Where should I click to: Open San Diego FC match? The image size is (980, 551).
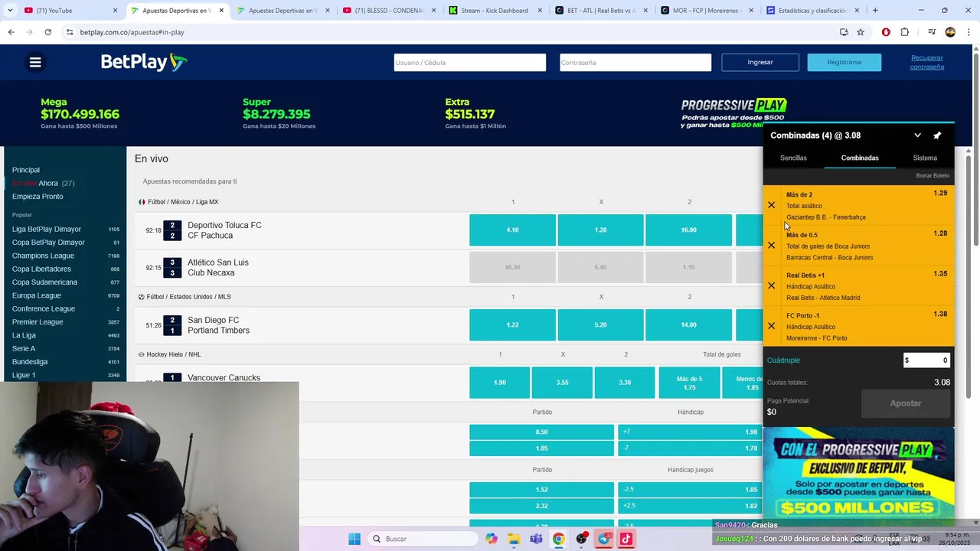[213, 320]
